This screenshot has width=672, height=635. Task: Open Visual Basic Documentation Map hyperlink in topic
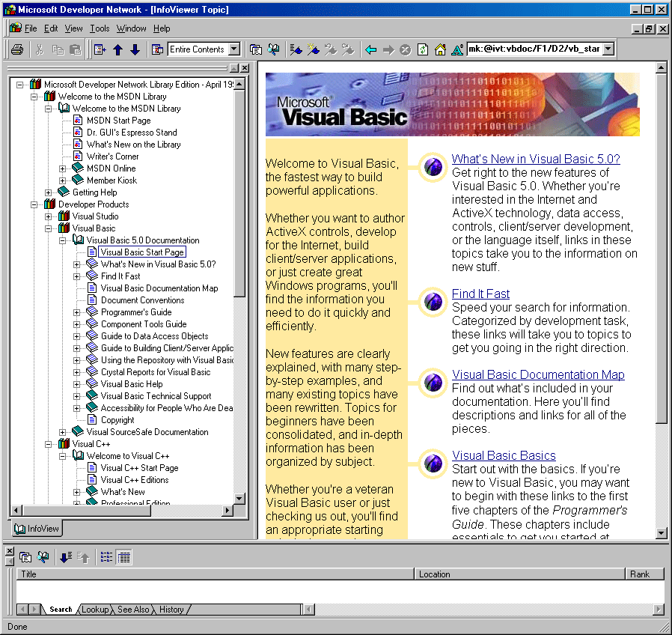coord(538,374)
